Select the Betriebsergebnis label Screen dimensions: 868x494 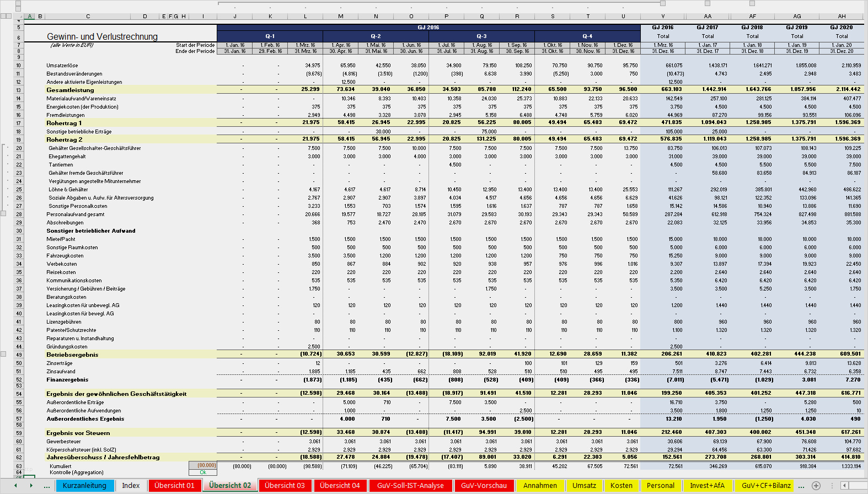72,355
